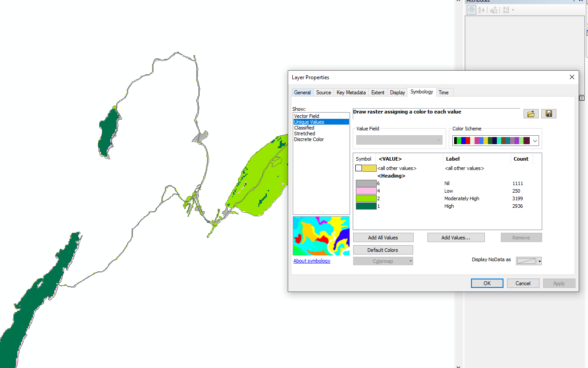Click the pink swatch for value 4

tap(366, 191)
